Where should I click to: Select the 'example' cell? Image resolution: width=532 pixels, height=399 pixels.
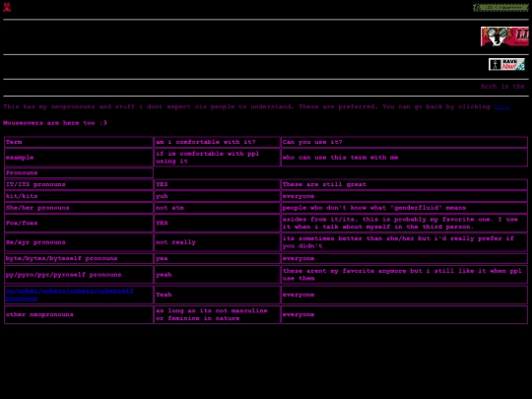(79, 158)
